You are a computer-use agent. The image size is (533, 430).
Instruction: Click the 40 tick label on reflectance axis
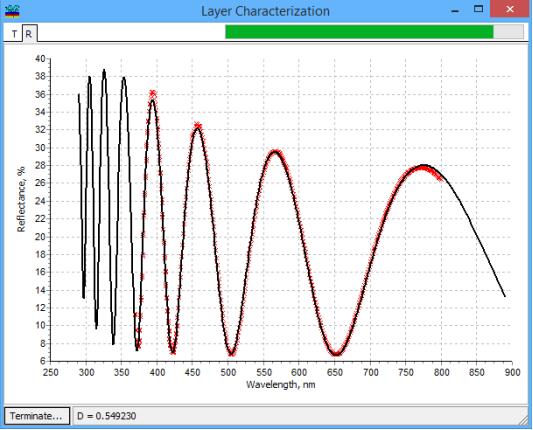(40, 59)
